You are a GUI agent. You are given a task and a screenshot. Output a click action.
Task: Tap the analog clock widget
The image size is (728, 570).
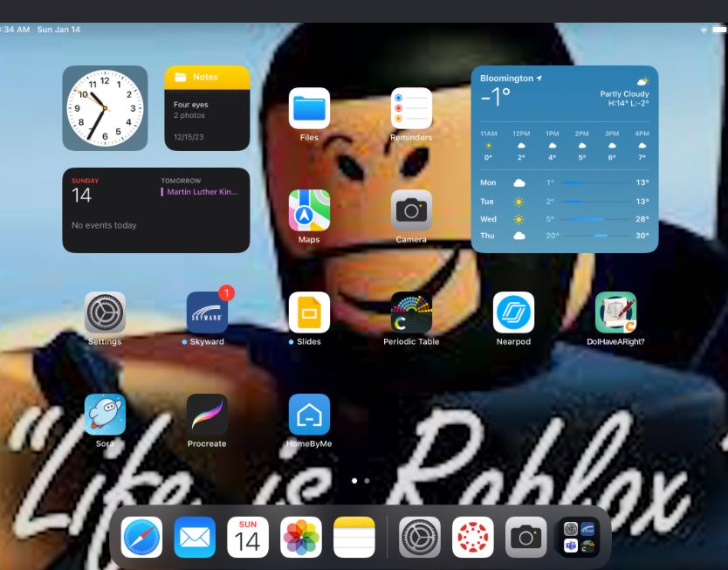pos(105,108)
